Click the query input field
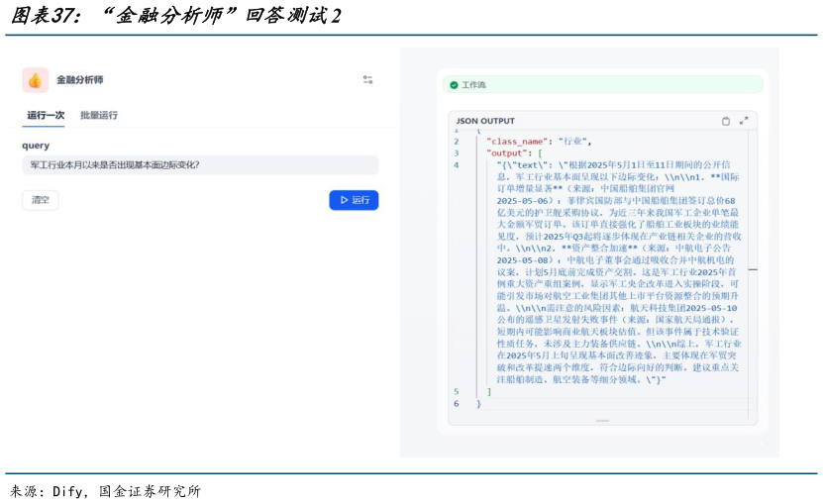Image resolution: width=823 pixels, height=504 pixels. coord(200,164)
